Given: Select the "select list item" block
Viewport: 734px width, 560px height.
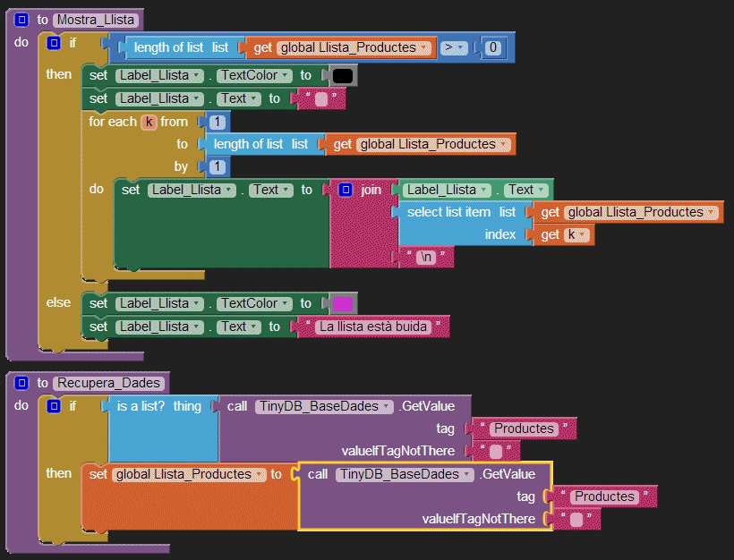Looking at the screenshot, I should 448,212.
